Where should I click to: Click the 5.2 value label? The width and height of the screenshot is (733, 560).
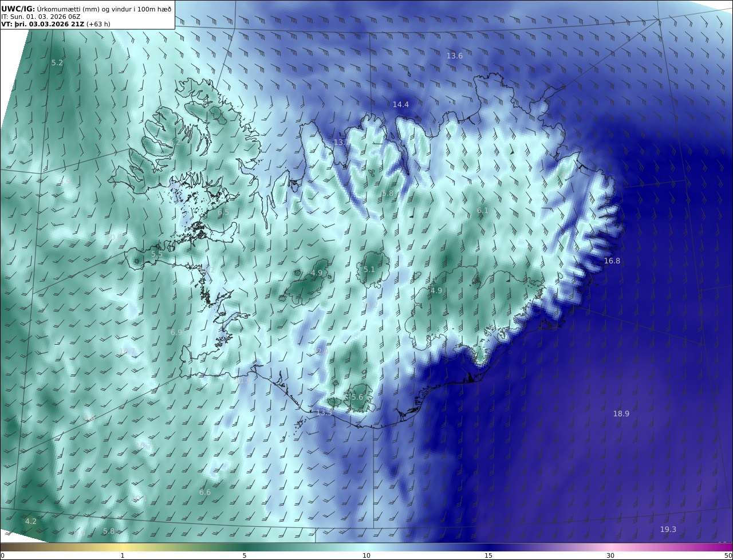(57, 62)
